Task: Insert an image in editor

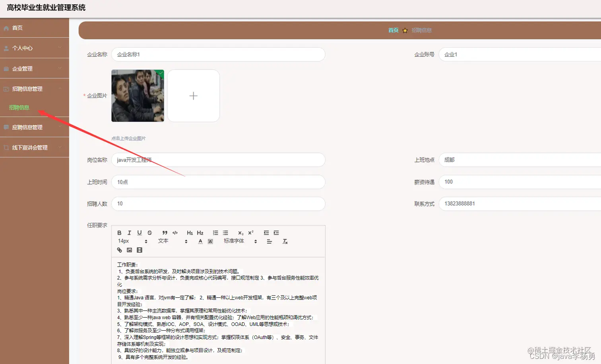Action: point(129,250)
